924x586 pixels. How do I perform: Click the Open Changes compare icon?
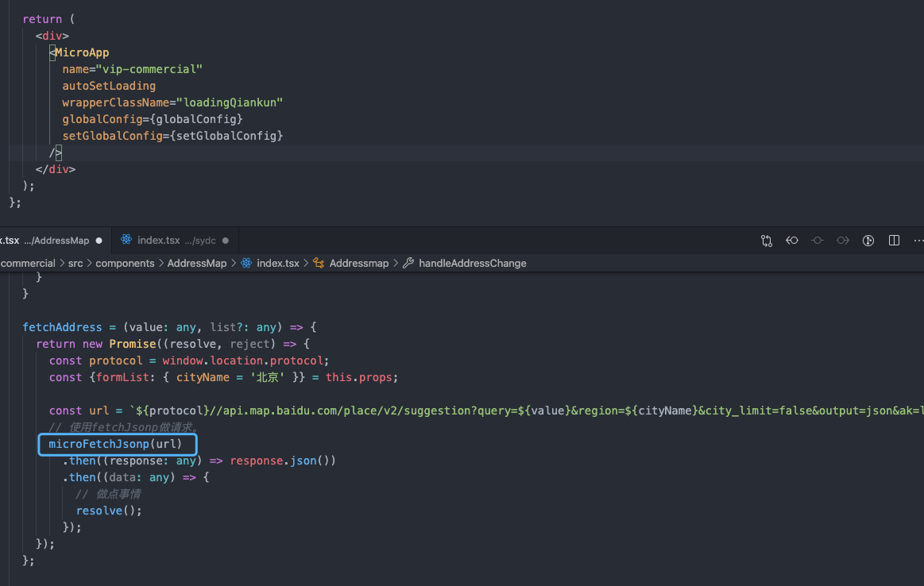coord(766,241)
